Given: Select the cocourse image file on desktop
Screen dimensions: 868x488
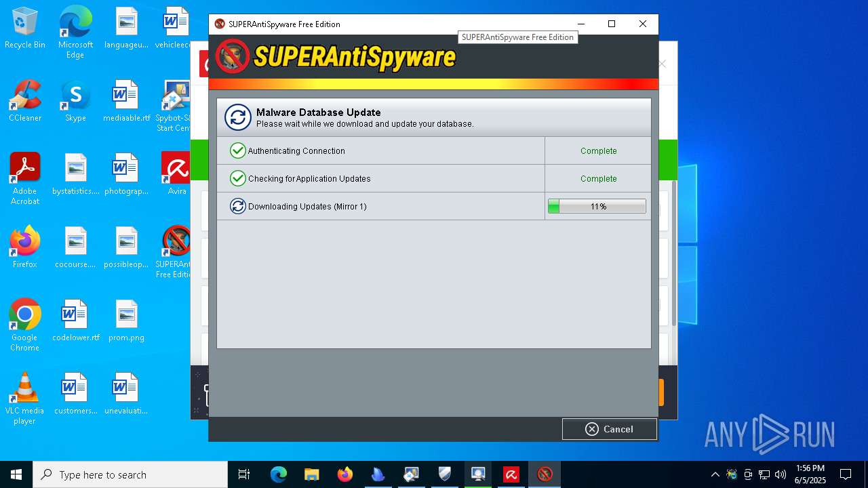Looking at the screenshot, I should (x=75, y=247).
